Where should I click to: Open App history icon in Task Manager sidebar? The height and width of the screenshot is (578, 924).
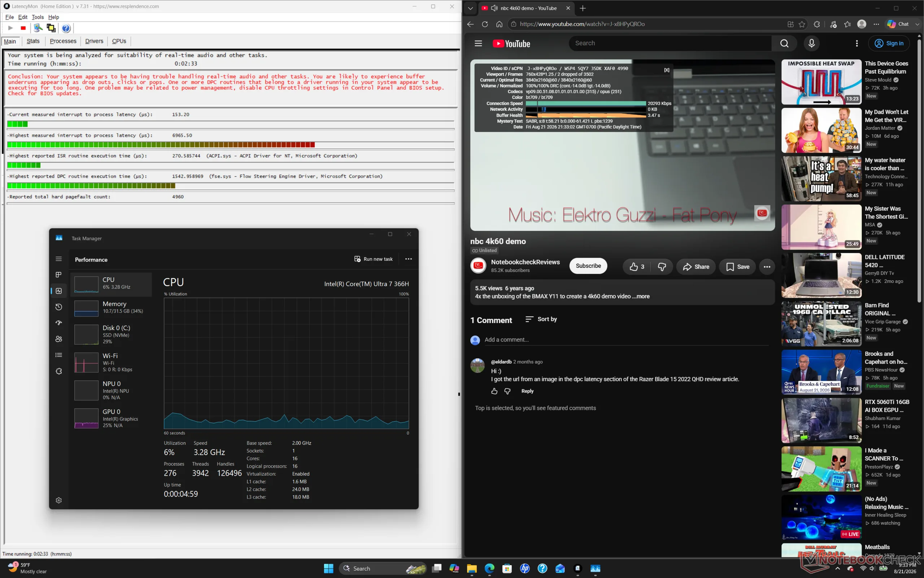click(58, 307)
